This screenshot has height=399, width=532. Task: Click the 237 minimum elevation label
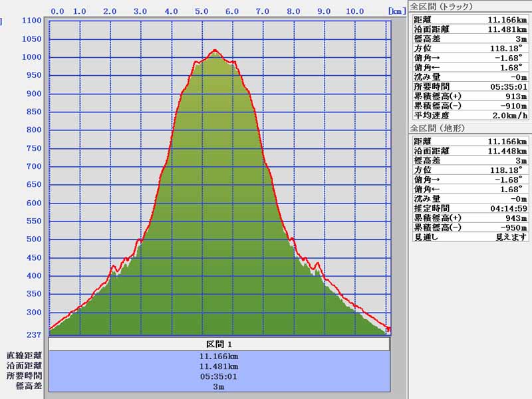tap(33, 334)
